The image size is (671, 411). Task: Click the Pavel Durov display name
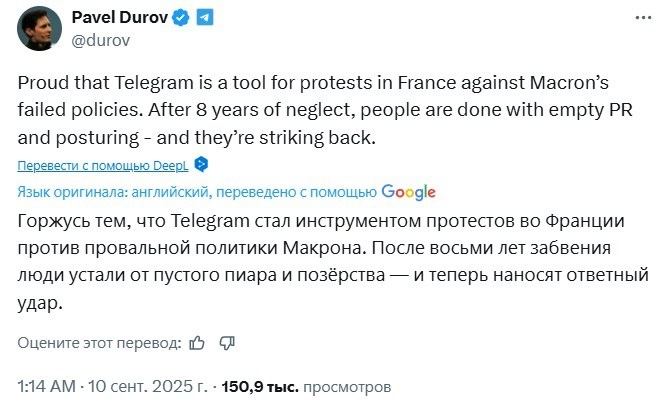119,18
